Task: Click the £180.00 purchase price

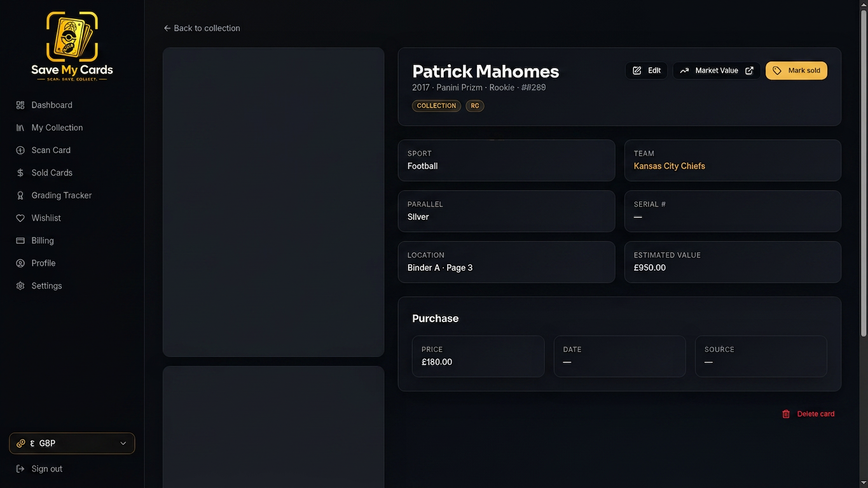Action: (x=437, y=362)
